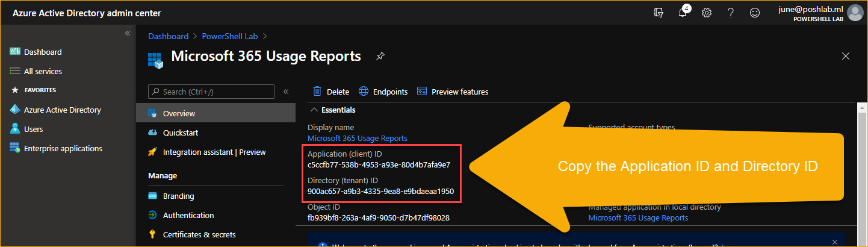This screenshot has width=868, height=247.
Task: Click the Authentication icon
Action: click(152, 215)
